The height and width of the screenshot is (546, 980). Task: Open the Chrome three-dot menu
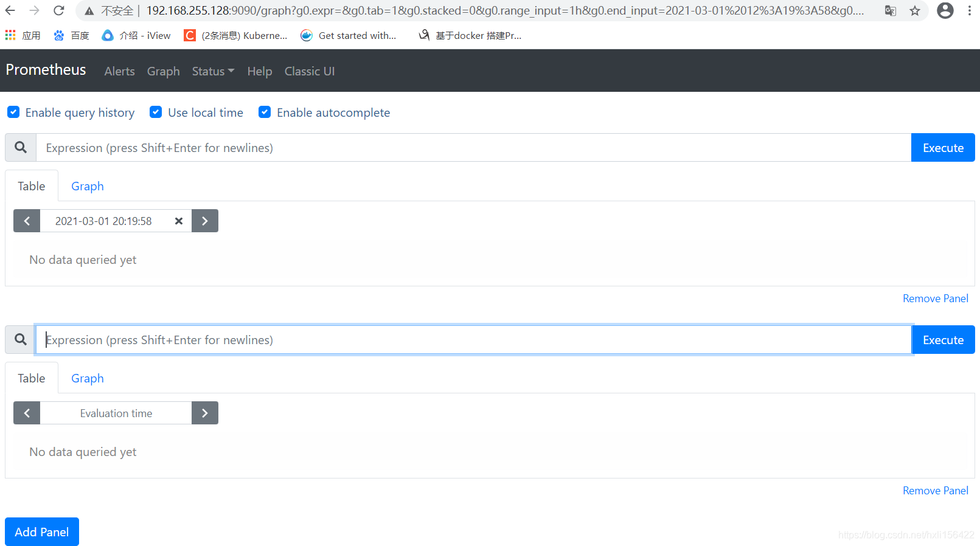point(970,10)
